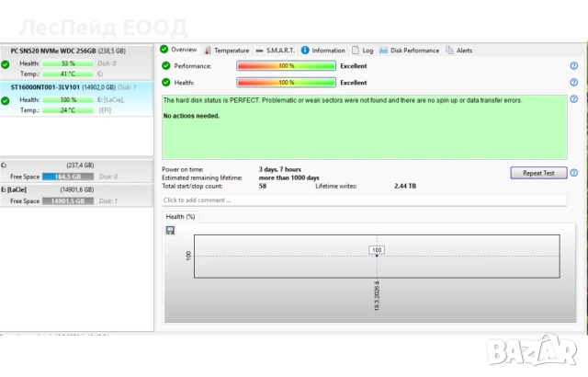Image resolution: width=588 pixels, height=377 pixels.
Task: Open the Alerts tab
Action: [x=459, y=51]
